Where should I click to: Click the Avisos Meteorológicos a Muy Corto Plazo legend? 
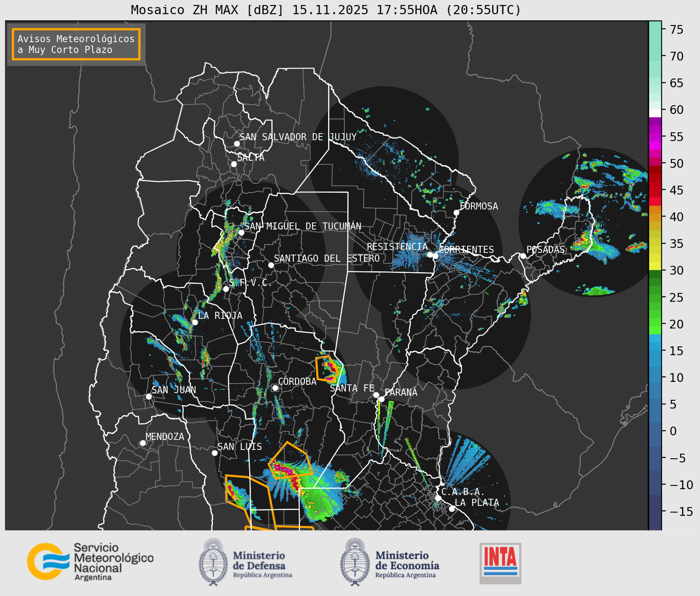76,44
